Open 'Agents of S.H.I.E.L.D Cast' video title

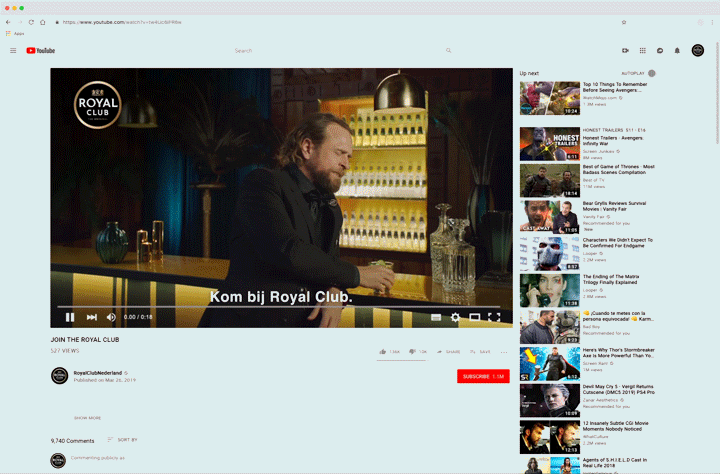pos(615,463)
